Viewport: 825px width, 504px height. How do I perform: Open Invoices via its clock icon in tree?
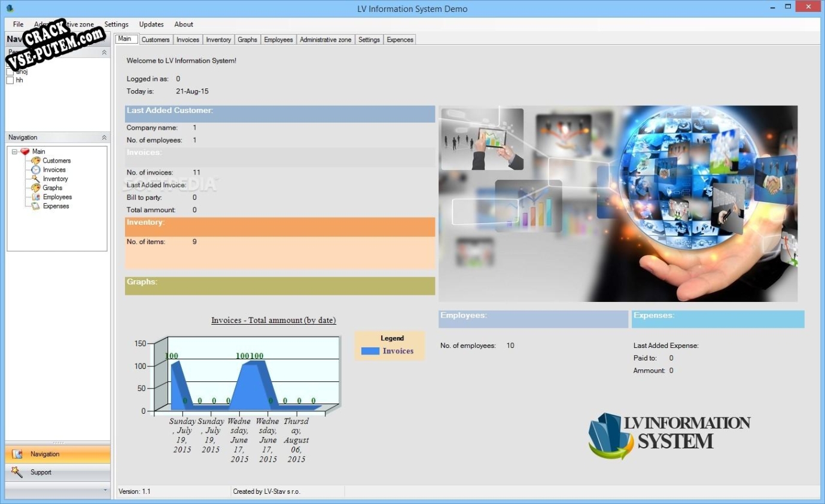coord(36,170)
